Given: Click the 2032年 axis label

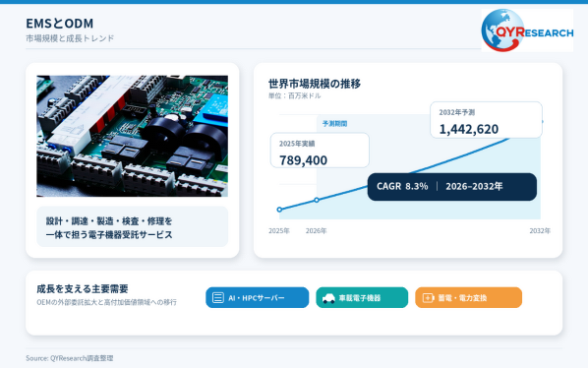Looking at the screenshot, I should 540,230.
